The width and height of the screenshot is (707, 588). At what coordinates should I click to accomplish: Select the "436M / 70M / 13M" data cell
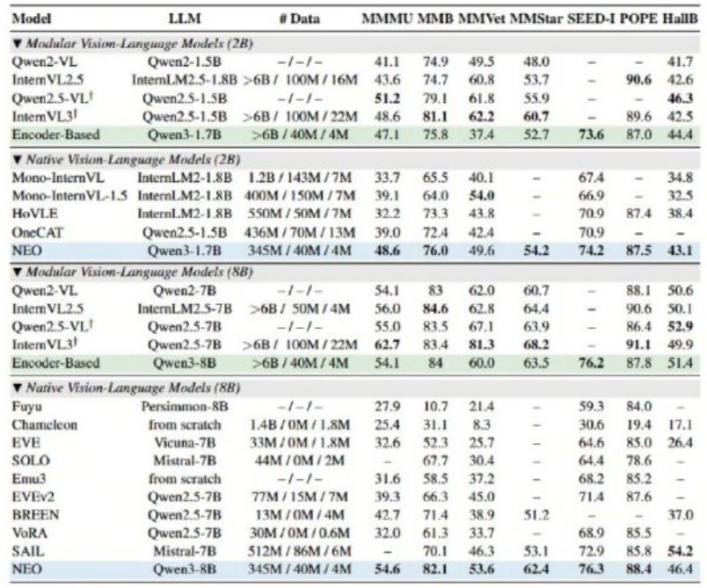click(x=299, y=233)
